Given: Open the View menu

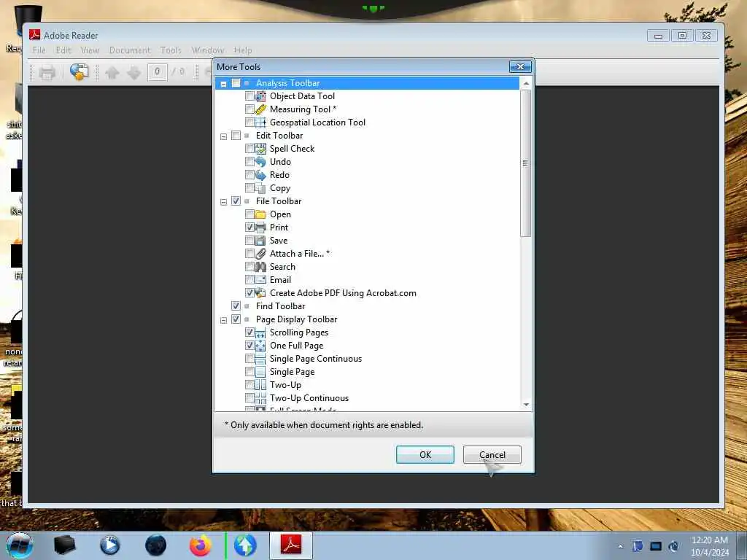Looking at the screenshot, I should (x=90, y=50).
